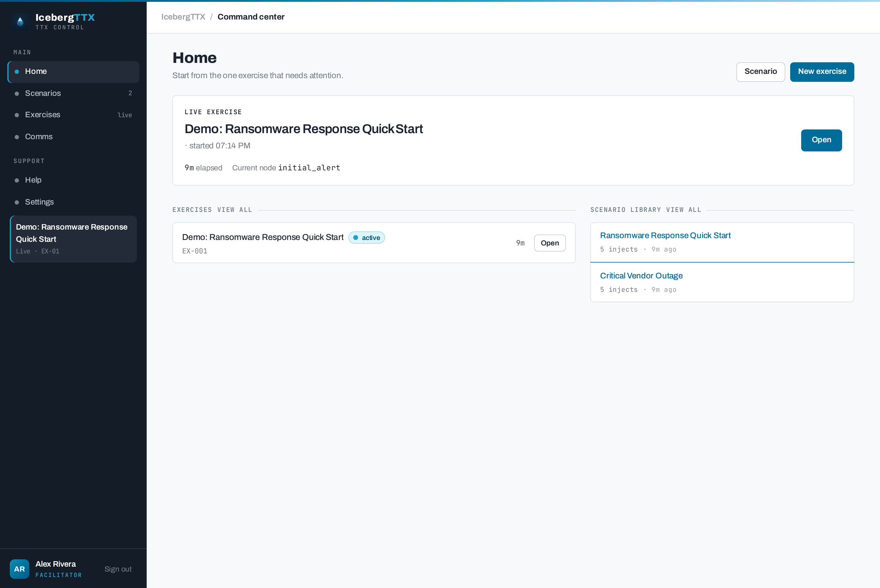This screenshot has width=880, height=588.
Task: Click Sign out link
Action: (118, 569)
